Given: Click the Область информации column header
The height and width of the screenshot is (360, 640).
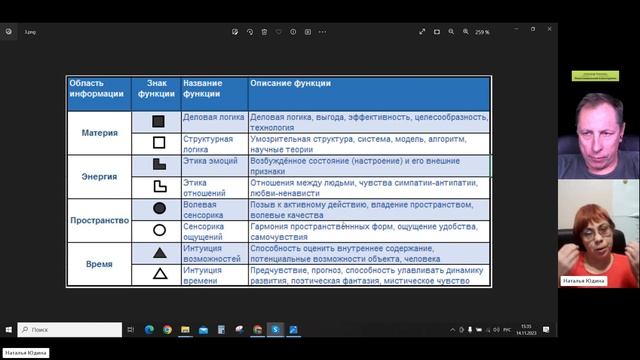Looking at the screenshot, I should (100, 93).
